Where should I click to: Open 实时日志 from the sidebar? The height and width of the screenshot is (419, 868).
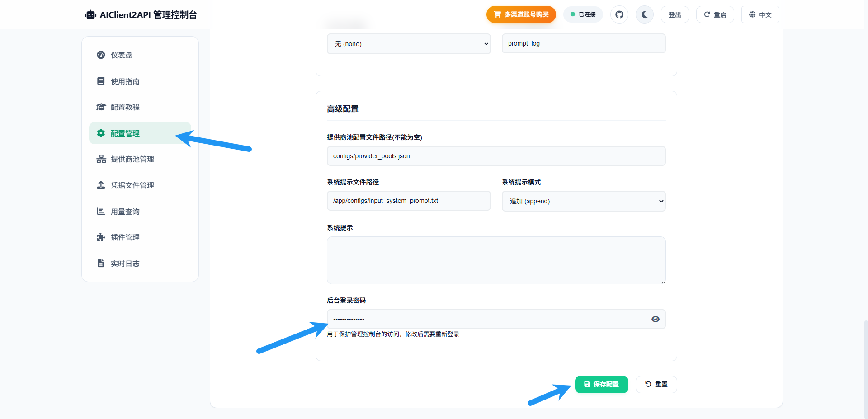pos(125,264)
